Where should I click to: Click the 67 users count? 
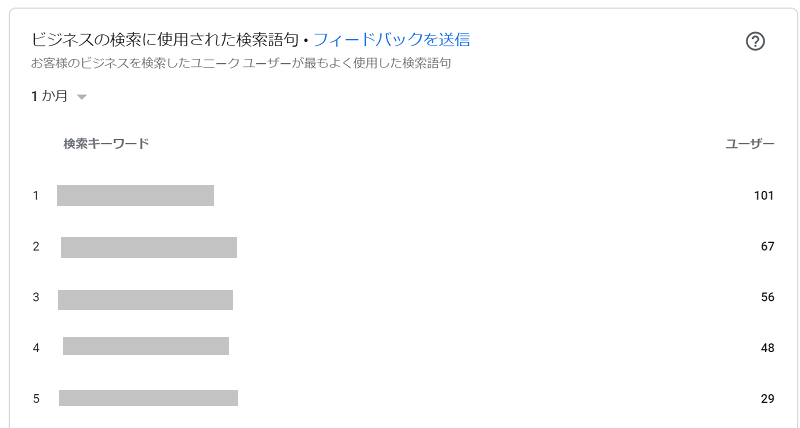coord(767,246)
